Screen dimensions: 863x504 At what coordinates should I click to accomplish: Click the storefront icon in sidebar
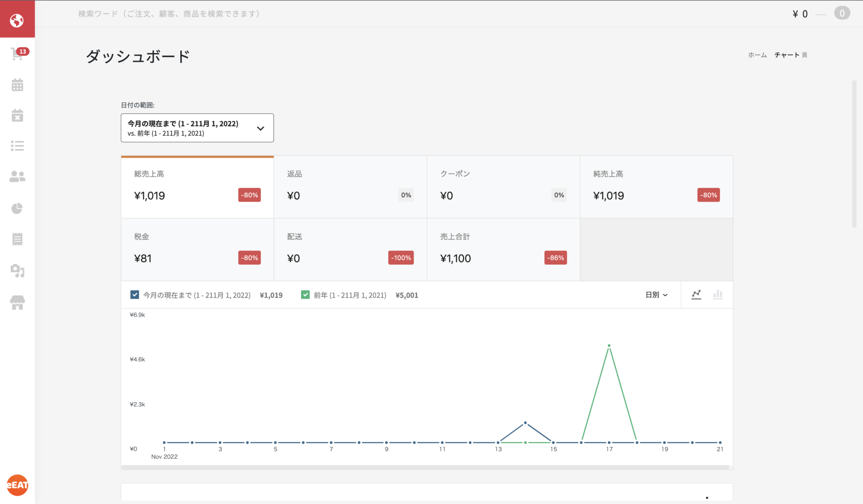tap(18, 302)
